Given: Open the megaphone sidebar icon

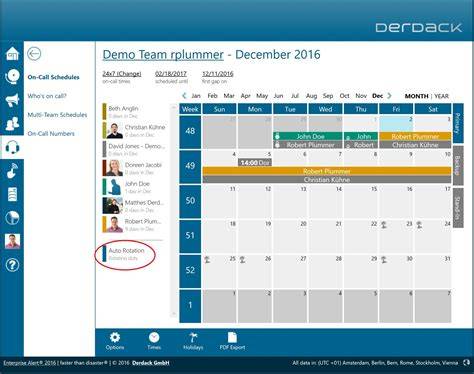Looking at the screenshot, I should click(12, 100).
